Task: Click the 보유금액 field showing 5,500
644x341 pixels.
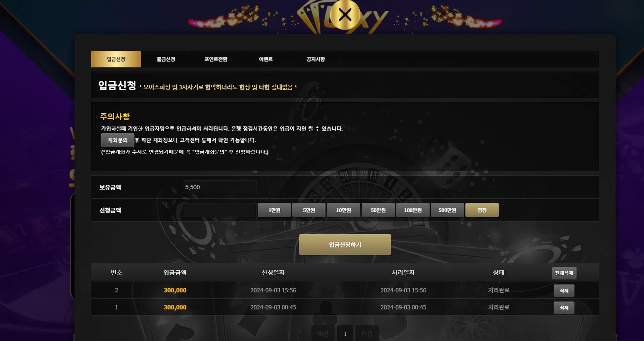Action: click(219, 187)
